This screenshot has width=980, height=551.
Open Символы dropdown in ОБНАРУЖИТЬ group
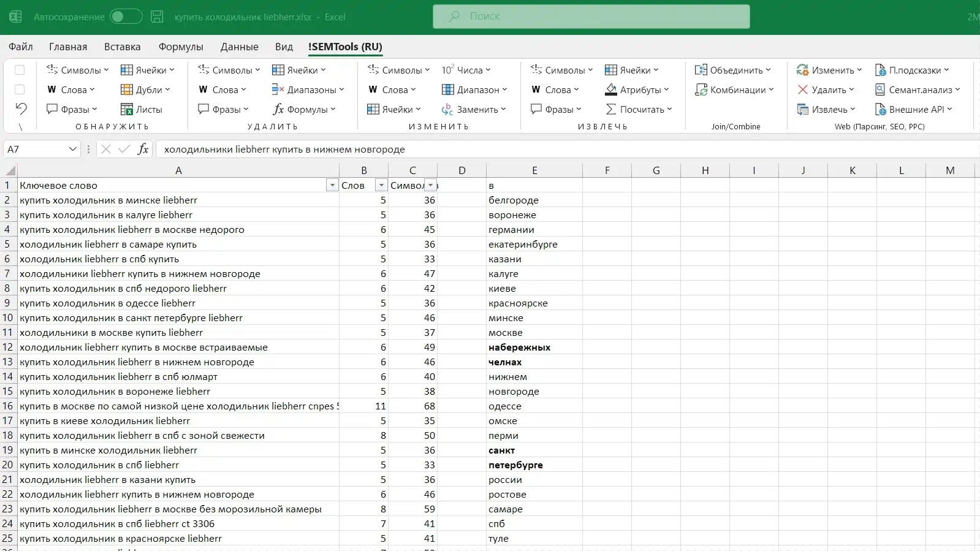point(77,70)
